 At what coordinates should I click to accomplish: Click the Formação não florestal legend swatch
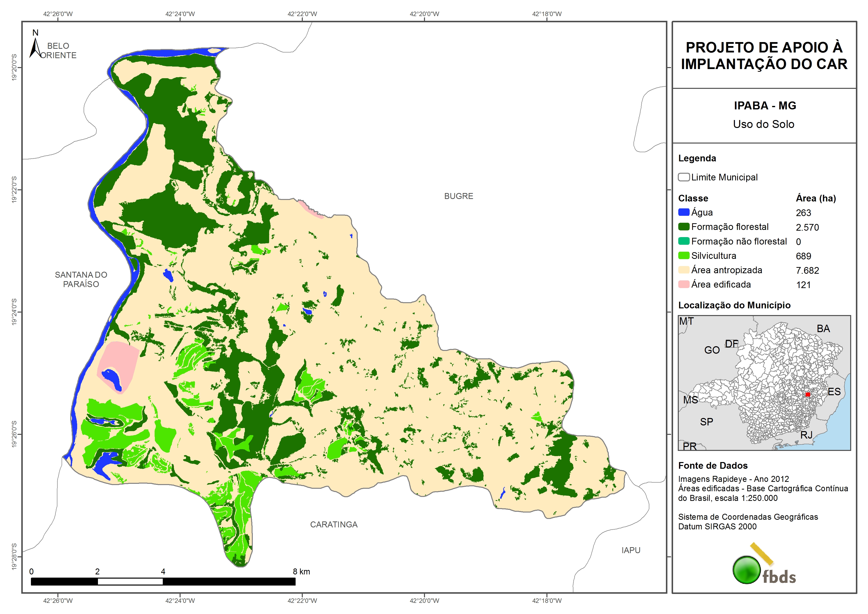(x=683, y=241)
